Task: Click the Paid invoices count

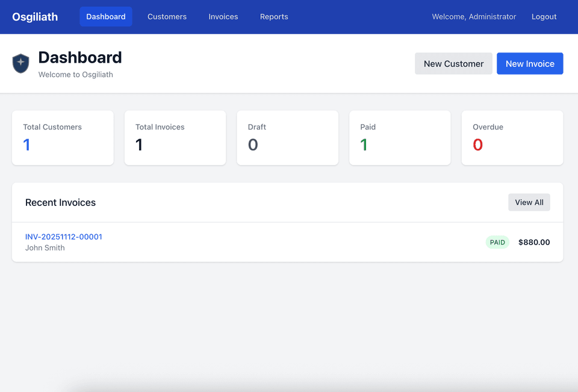Action: (x=364, y=145)
